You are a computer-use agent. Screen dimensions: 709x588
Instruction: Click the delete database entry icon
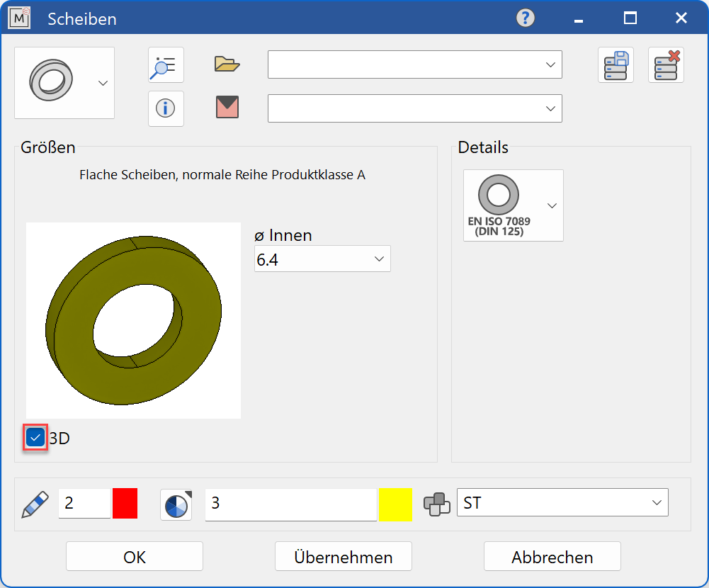coord(666,65)
